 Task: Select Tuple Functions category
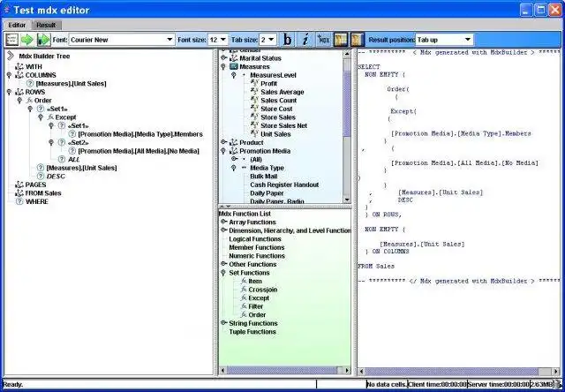(x=252, y=332)
